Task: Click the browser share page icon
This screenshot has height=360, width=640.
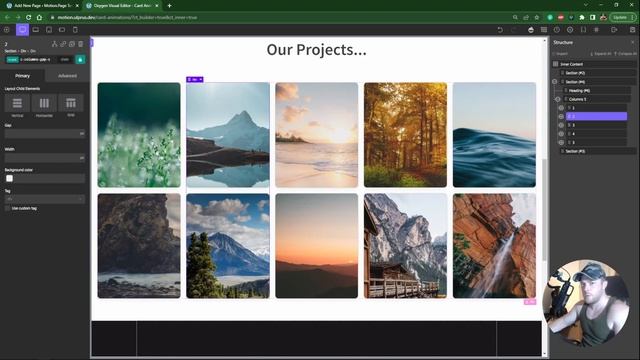Action: (526, 18)
